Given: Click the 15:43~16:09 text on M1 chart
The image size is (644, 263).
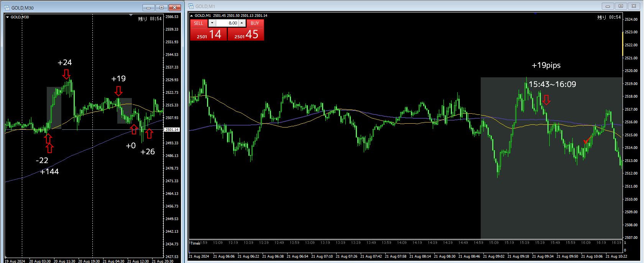Looking at the screenshot, I should pos(552,84).
